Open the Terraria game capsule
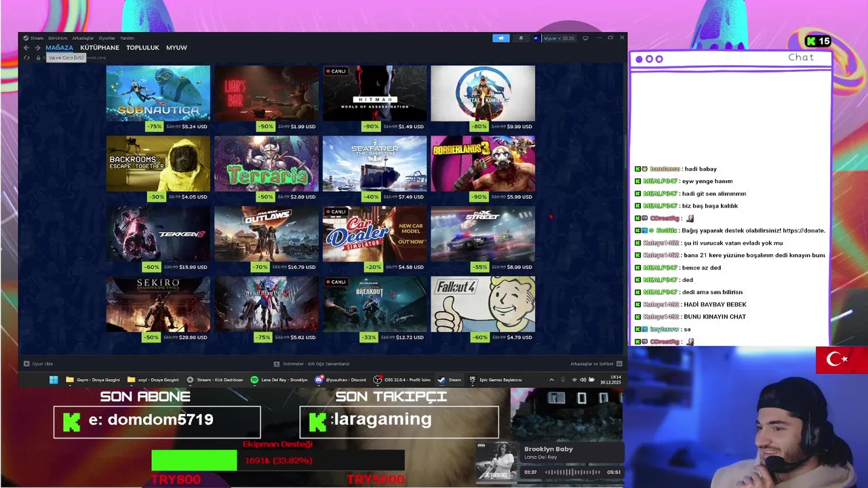This screenshot has width=868, height=488. coord(267,163)
